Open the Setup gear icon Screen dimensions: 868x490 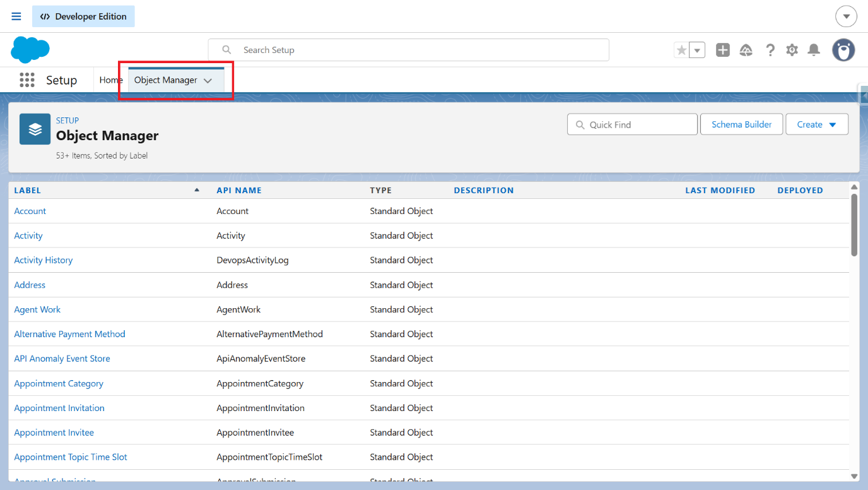792,50
